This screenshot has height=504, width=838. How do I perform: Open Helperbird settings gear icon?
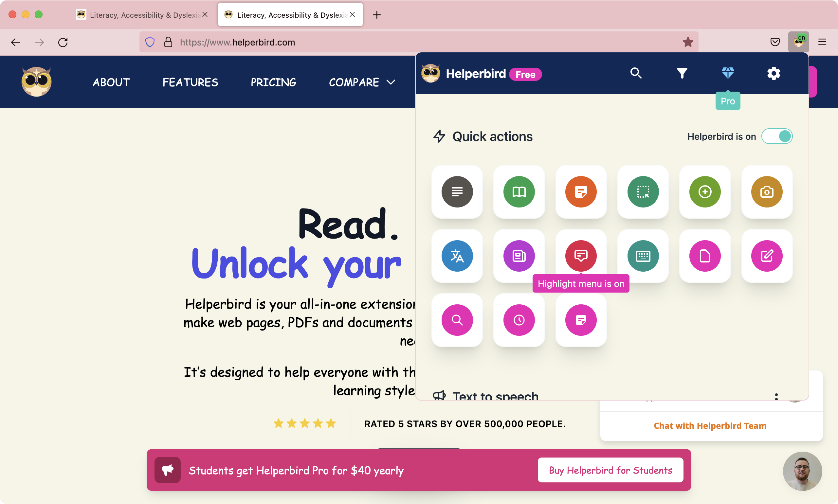[x=774, y=73]
